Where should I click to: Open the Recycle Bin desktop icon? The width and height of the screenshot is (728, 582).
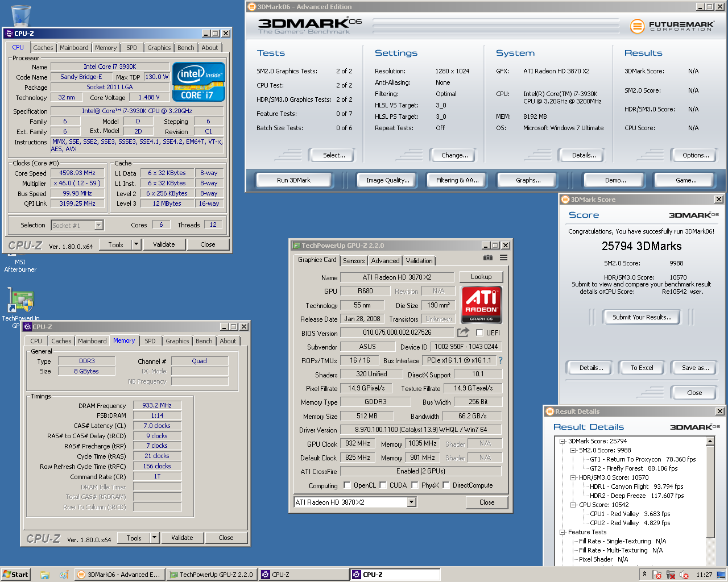(x=21, y=15)
